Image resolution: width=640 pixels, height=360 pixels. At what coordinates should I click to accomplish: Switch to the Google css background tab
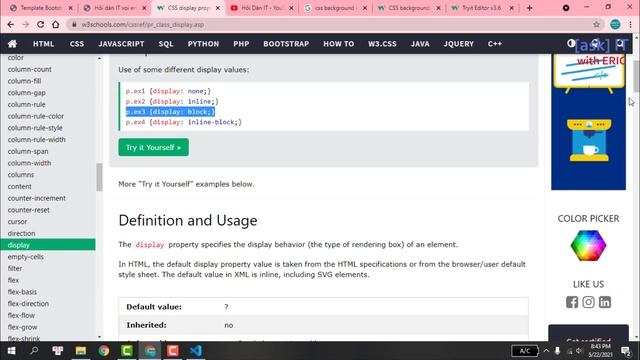[335, 8]
